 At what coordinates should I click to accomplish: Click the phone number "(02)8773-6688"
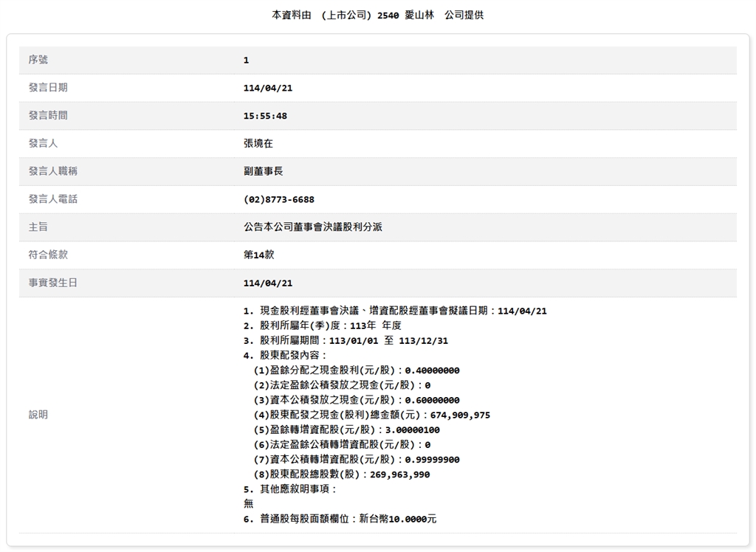(283, 199)
